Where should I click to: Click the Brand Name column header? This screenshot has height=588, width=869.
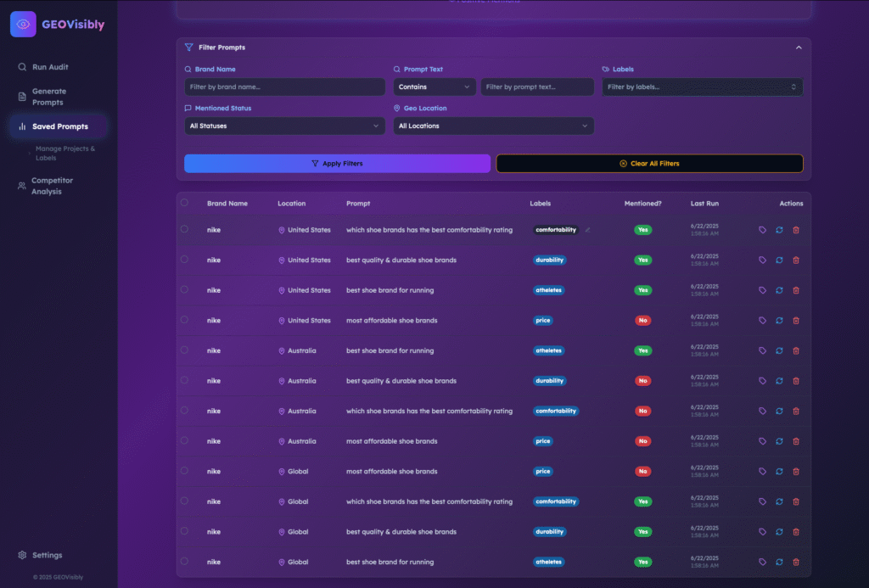coord(227,204)
